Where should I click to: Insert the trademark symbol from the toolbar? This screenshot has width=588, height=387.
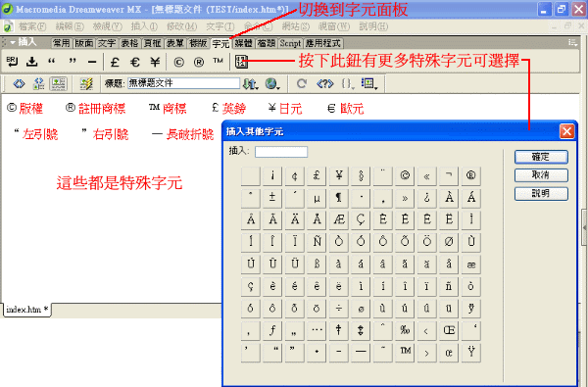(x=219, y=62)
